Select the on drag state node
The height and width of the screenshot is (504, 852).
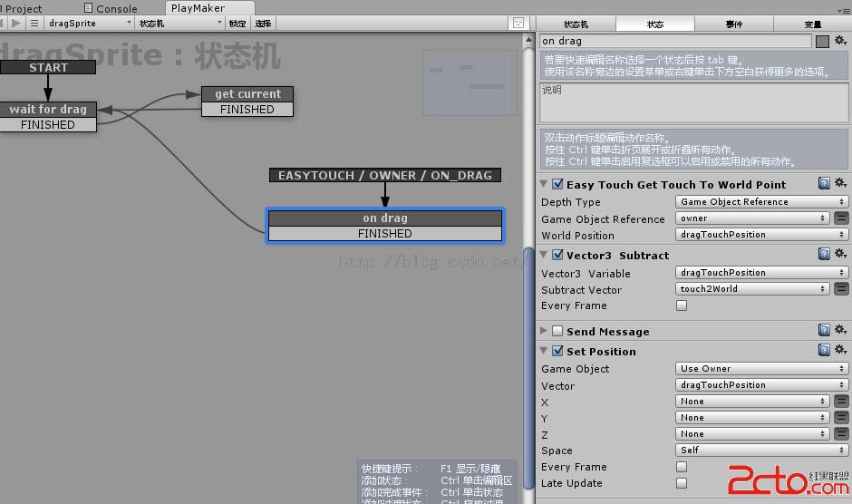click(385, 218)
